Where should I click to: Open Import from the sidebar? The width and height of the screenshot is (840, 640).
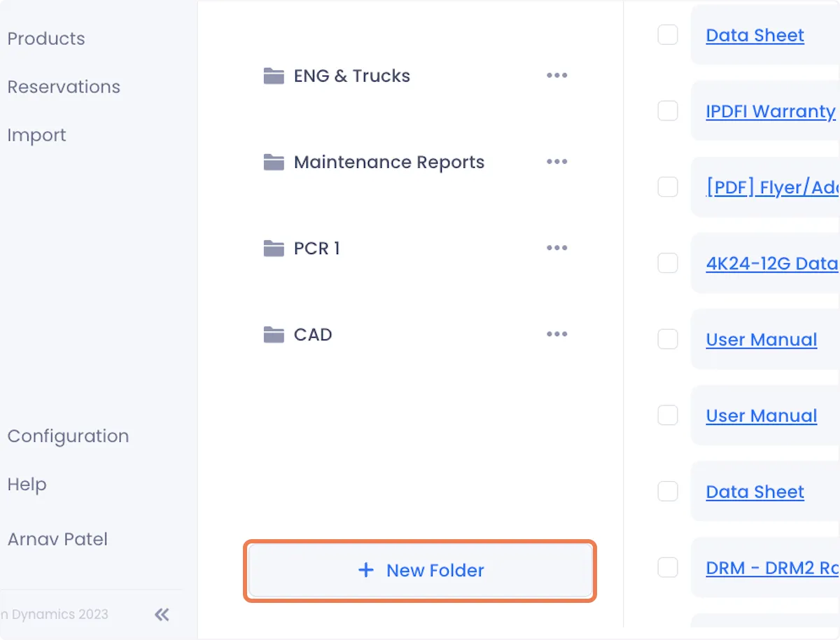36,135
